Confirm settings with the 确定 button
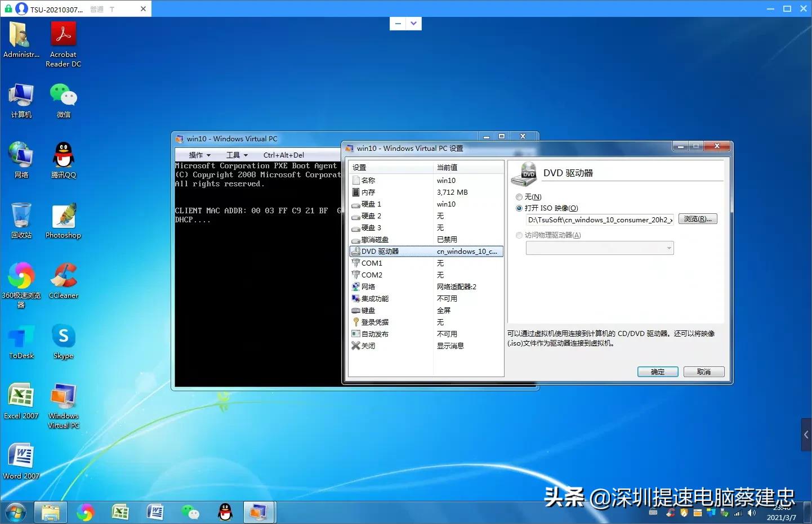The image size is (812, 524). tap(657, 372)
